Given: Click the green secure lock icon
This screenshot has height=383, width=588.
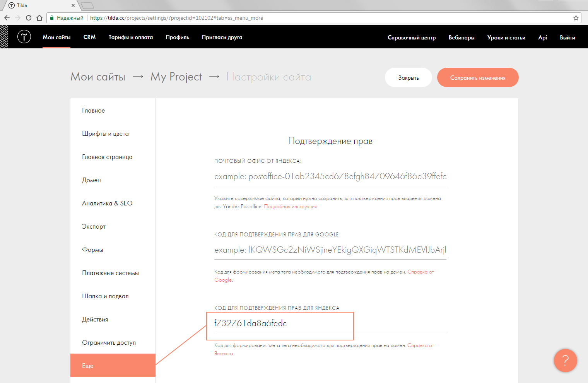Looking at the screenshot, I should click(52, 18).
